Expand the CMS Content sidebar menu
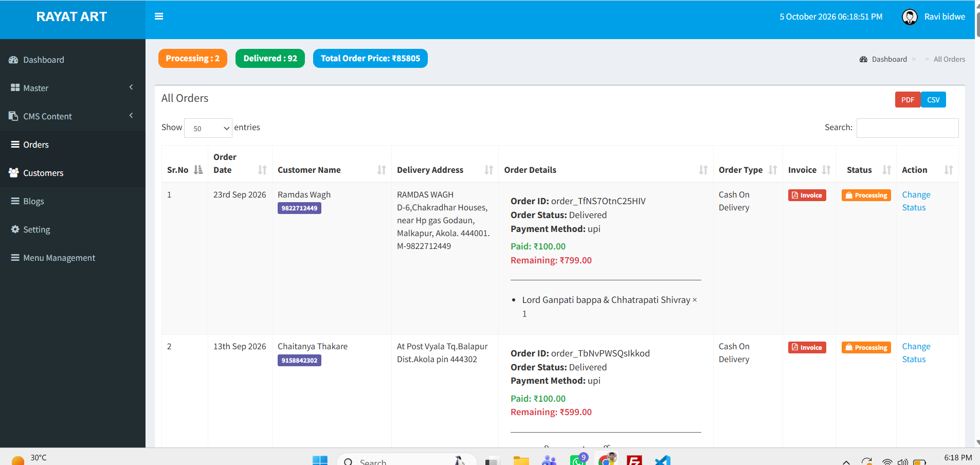 tap(72, 116)
